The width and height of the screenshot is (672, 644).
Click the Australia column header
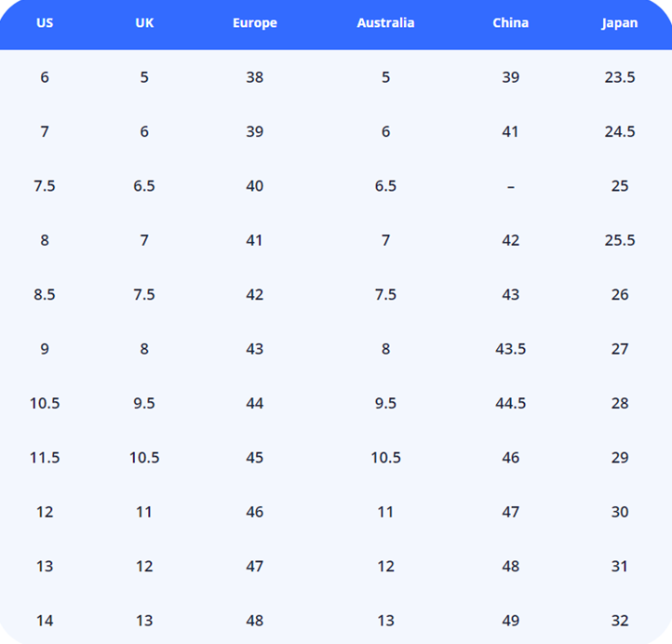385,23
